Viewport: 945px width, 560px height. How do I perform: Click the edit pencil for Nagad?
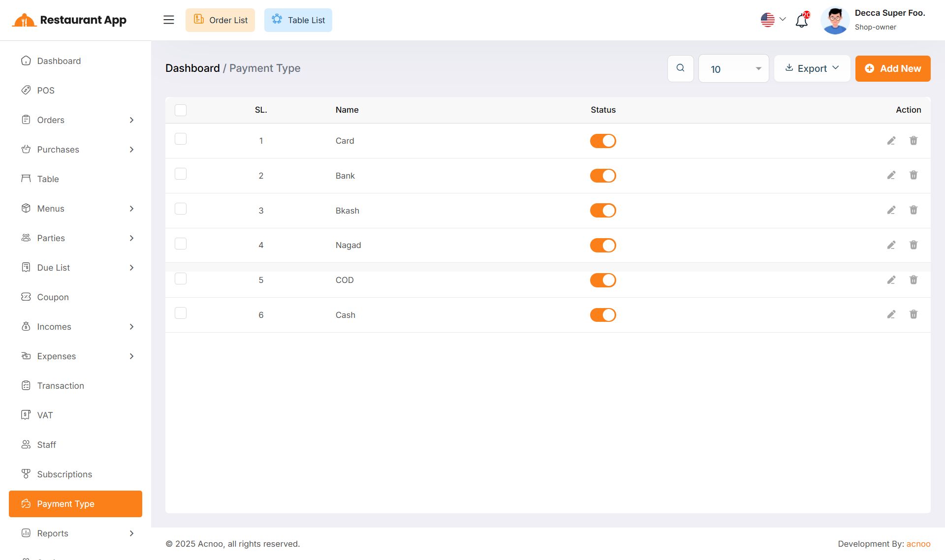coord(891,245)
